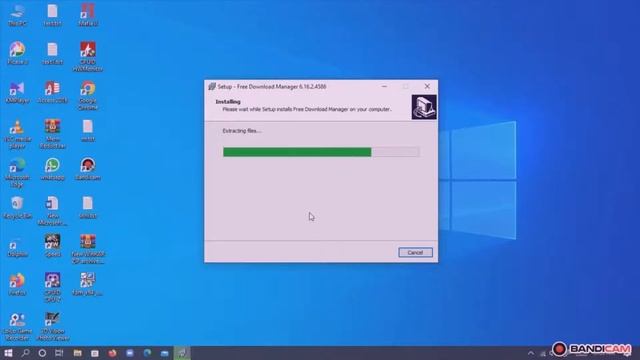The height and width of the screenshot is (360, 640).
Task: Open Google Chrome desktop shortcut
Action: (88, 96)
